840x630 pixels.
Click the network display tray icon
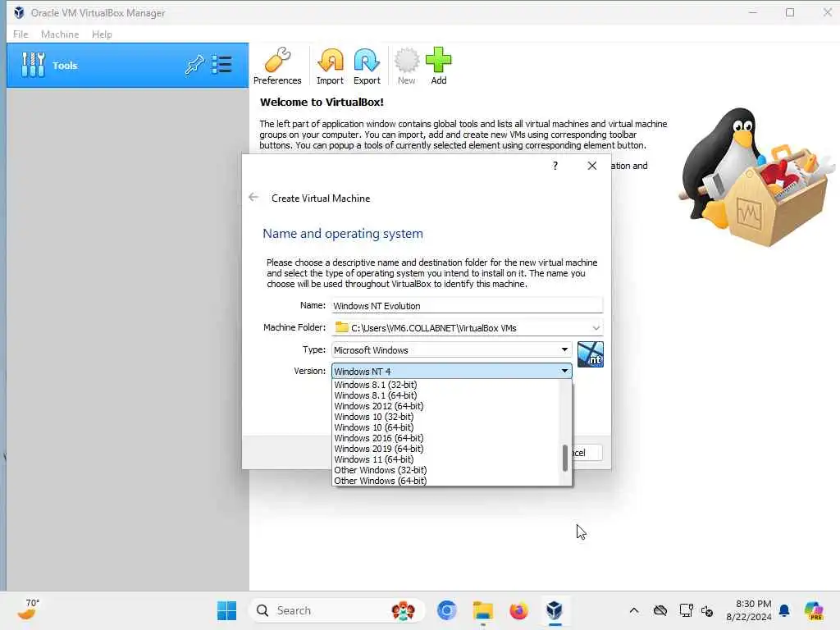686,610
